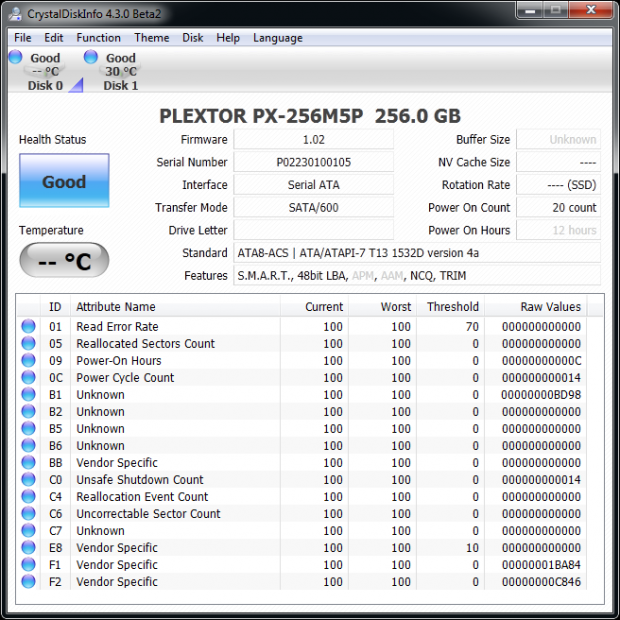Click status orb for Reallocated Sectors Count
Image resolution: width=620 pixels, height=620 pixels.
pyautogui.click(x=28, y=343)
